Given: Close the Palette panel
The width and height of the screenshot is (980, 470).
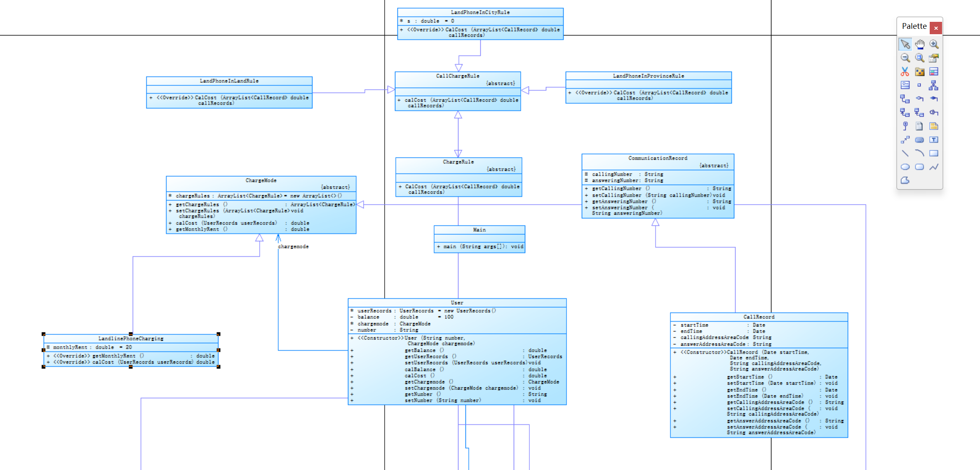Looking at the screenshot, I should [936, 28].
